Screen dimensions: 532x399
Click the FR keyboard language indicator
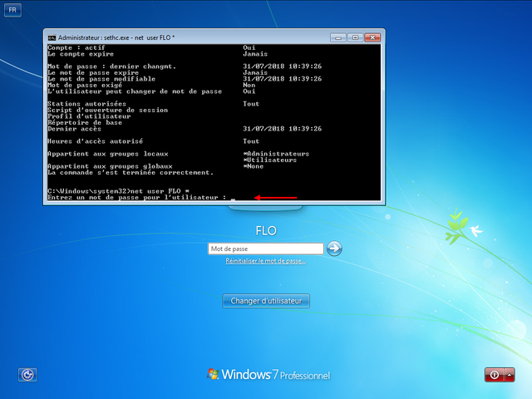pyautogui.click(x=12, y=10)
